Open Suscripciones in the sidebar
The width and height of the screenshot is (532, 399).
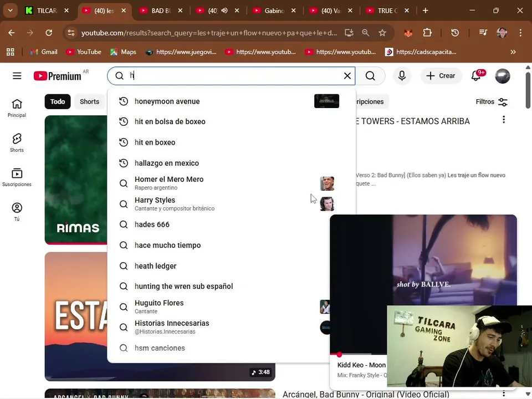point(17,177)
